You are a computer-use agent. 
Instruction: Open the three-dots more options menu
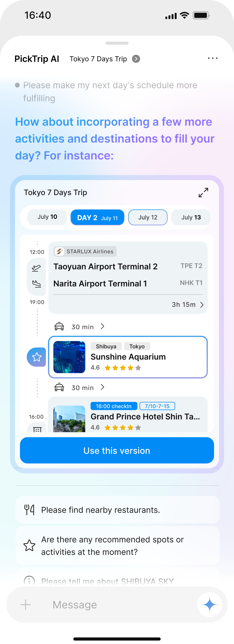tap(212, 58)
